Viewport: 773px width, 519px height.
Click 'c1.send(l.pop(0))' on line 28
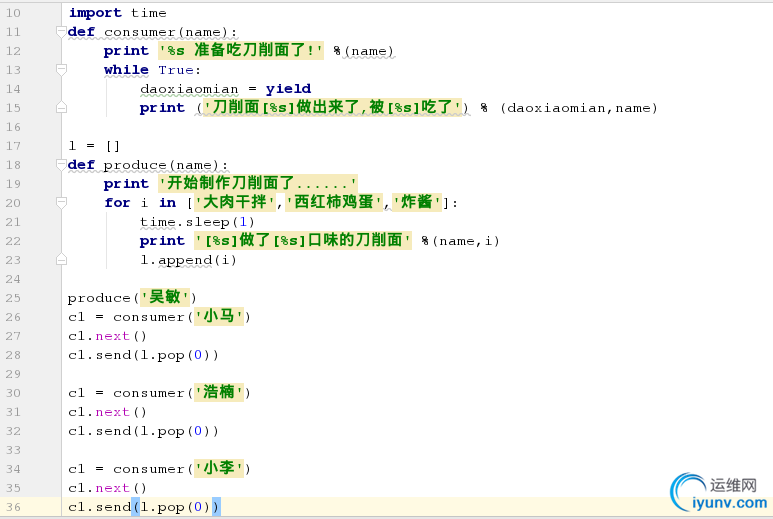(143, 355)
